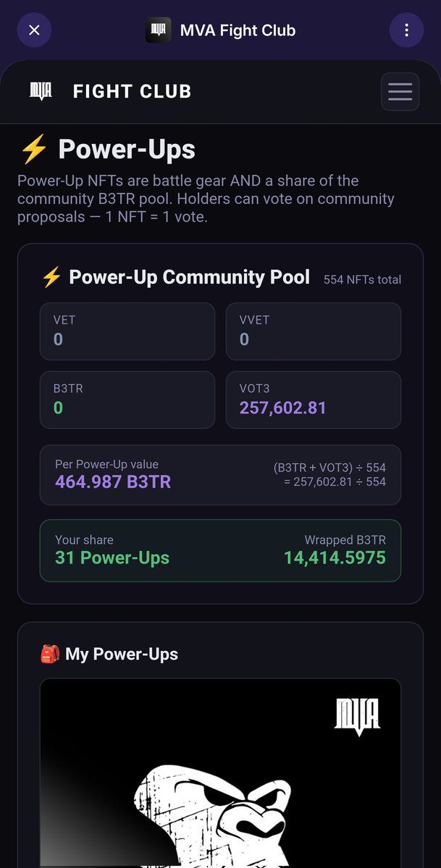Click the FIGHT CLUB header title
441x868 pixels.
click(x=133, y=92)
